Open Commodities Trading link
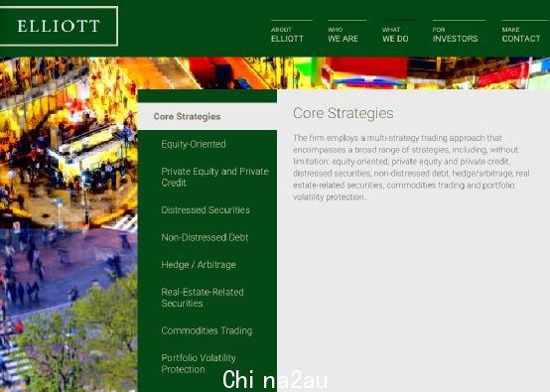This screenshot has height=392, width=550. [x=206, y=330]
